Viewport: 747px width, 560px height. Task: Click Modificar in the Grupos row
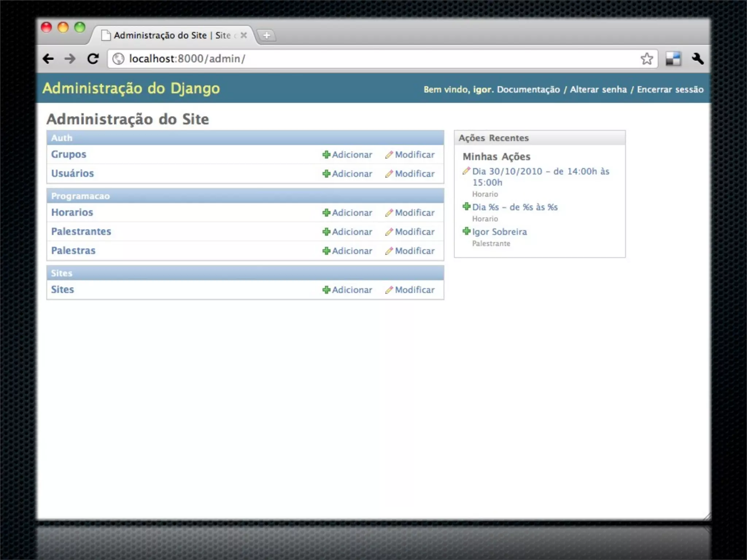coord(410,155)
